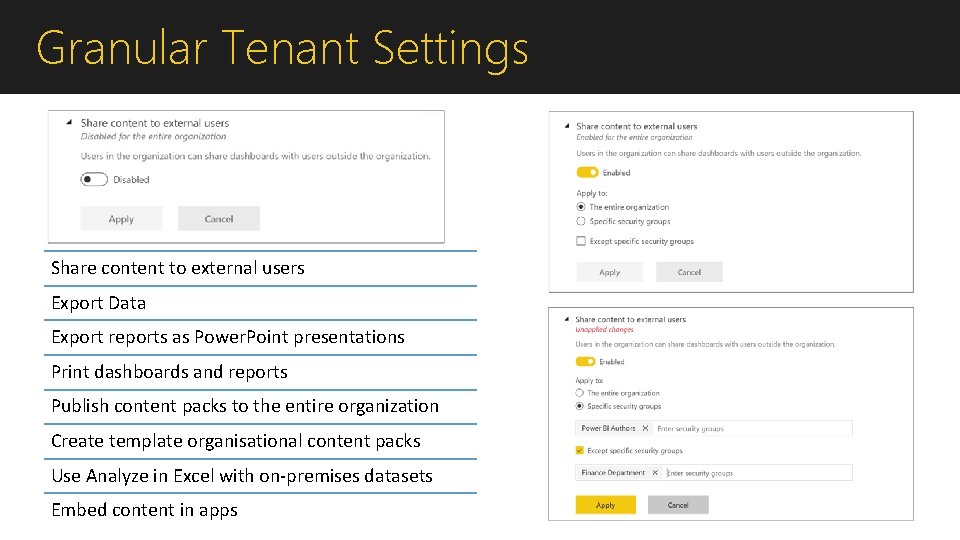960x540 pixels.
Task: Click the 'Power BI Authors' tag label
Action: (x=608, y=429)
